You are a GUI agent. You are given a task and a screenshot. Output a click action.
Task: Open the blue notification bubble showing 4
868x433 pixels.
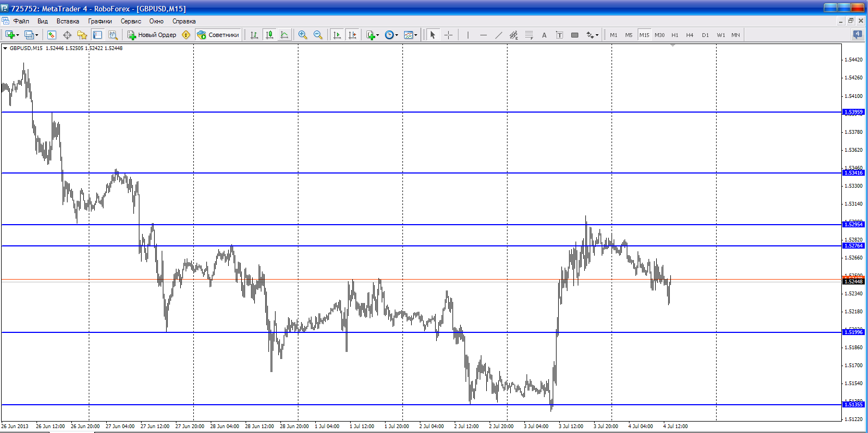tap(858, 34)
